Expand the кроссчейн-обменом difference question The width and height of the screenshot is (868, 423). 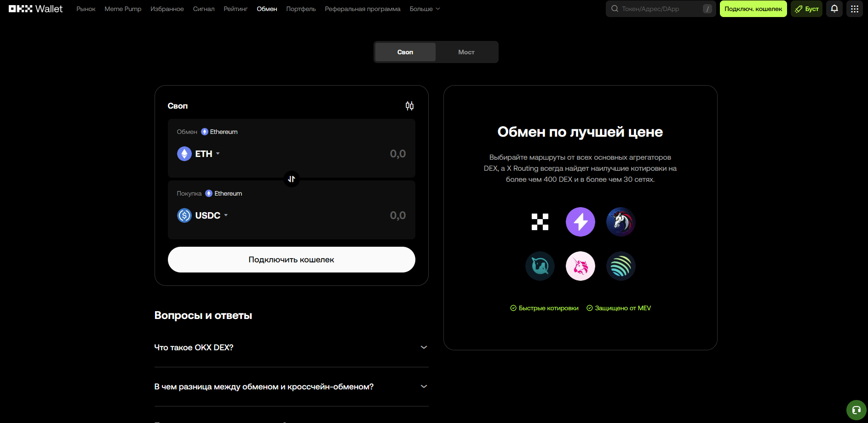point(291,387)
